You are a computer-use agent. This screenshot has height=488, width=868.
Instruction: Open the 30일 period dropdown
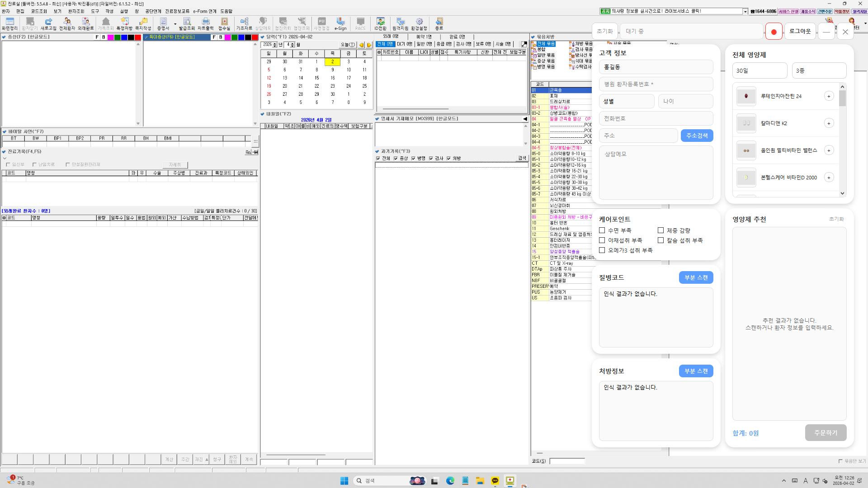coord(759,70)
